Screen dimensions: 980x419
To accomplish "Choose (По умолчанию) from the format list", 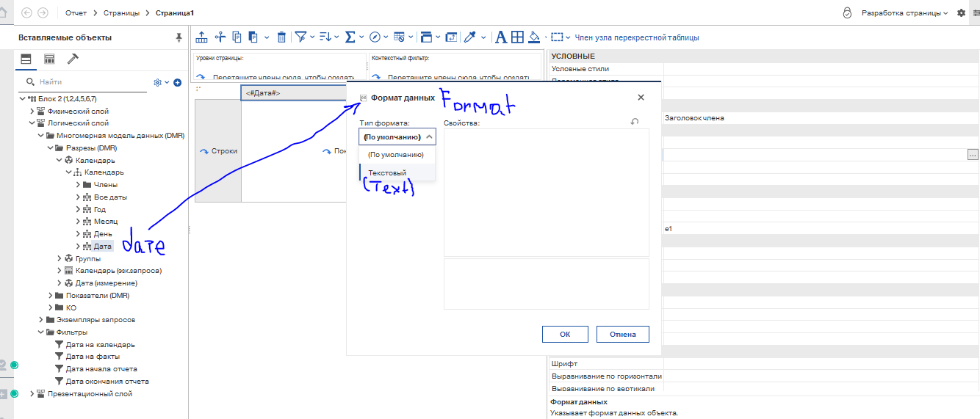I will coord(397,155).
